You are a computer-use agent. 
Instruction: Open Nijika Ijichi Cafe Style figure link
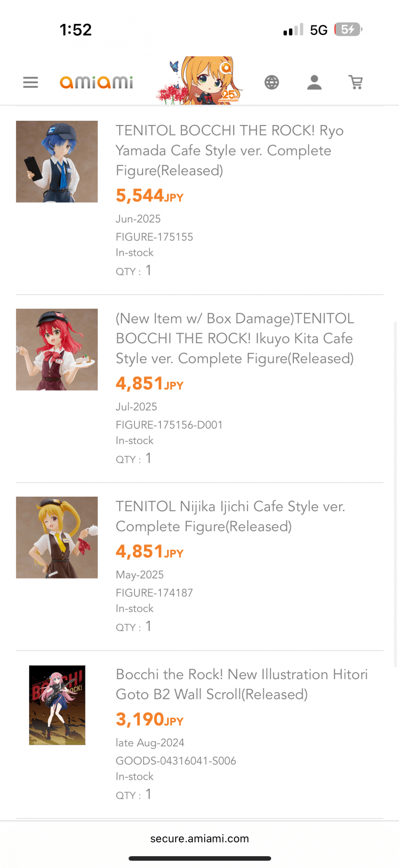[x=230, y=516]
